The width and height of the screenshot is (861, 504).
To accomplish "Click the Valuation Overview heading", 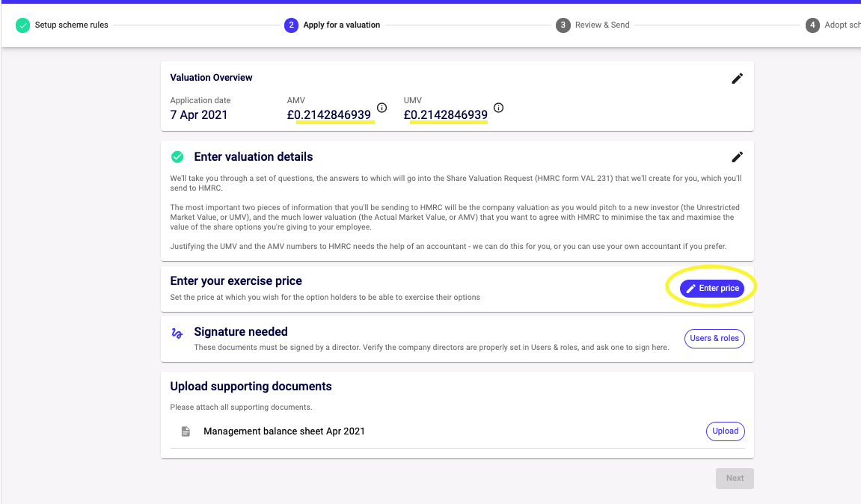I will [212, 78].
